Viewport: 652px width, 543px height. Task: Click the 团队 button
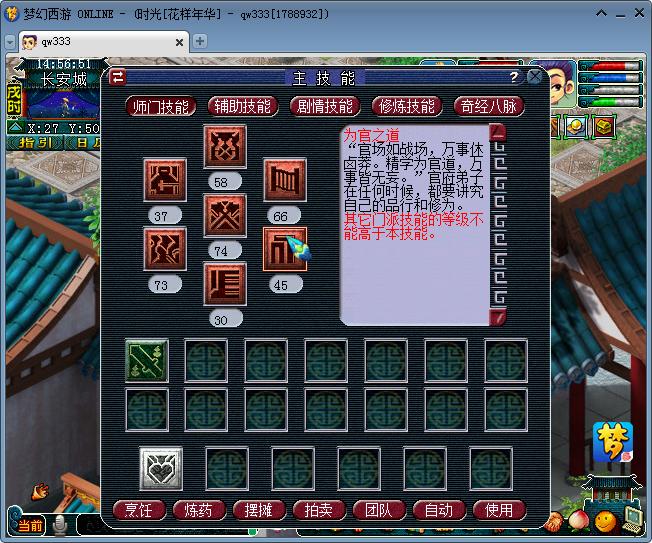pos(379,510)
